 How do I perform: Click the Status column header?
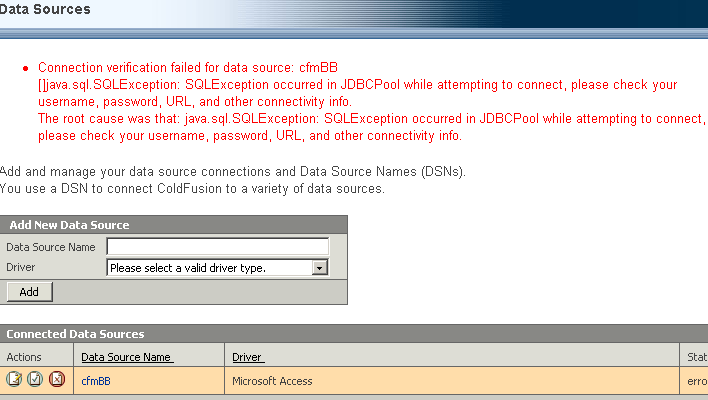pyautogui.click(x=697, y=357)
